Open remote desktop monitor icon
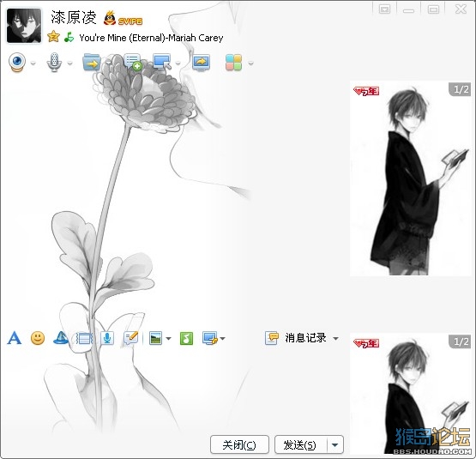Screen dimensions: 476x459 tap(162, 63)
